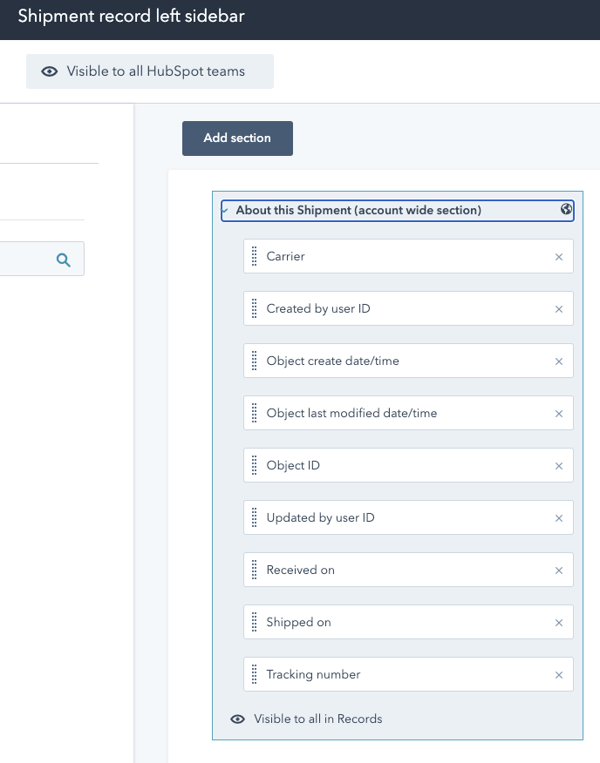Remove the Received on property

tap(559, 570)
